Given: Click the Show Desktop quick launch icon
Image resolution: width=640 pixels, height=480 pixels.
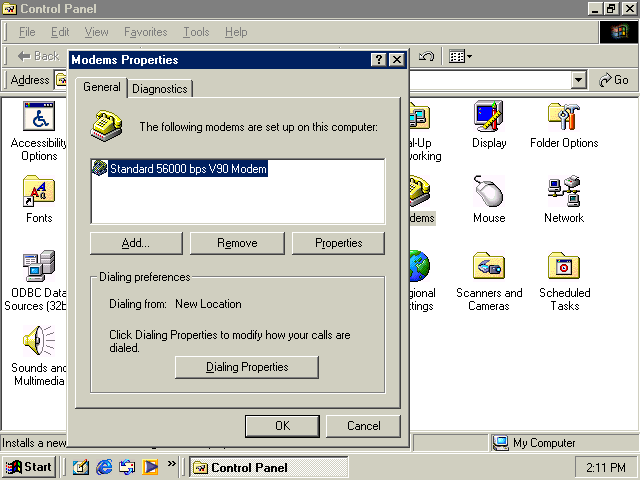Looking at the screenshot, I should (x=80, y=467).
